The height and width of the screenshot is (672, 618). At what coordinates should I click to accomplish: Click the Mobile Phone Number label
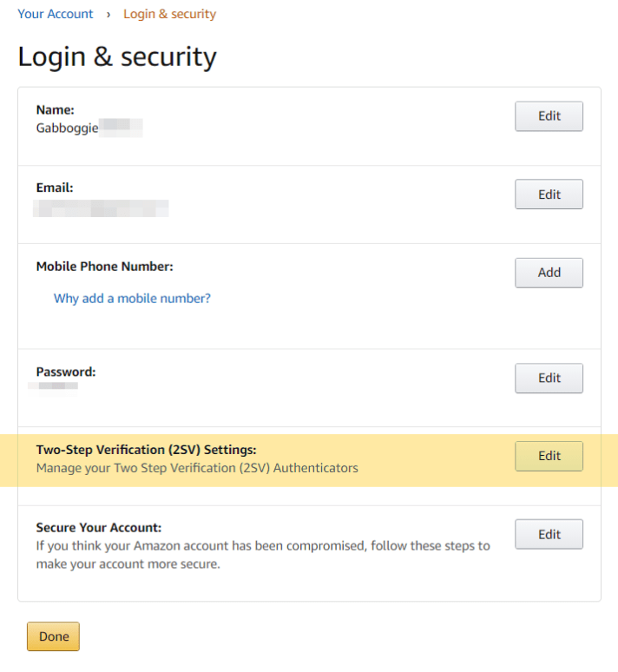(x=104, y=267)
